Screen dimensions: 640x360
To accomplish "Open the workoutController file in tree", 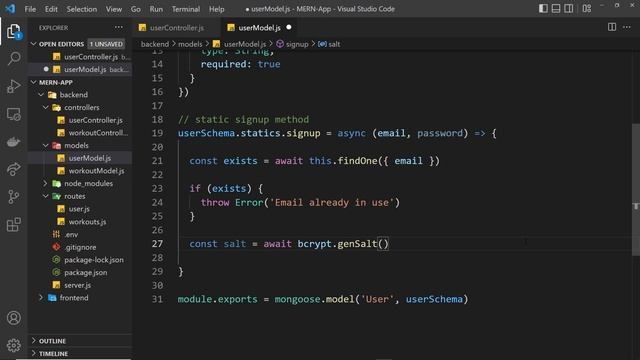I will pyautogui.click(x=80, y=133).
